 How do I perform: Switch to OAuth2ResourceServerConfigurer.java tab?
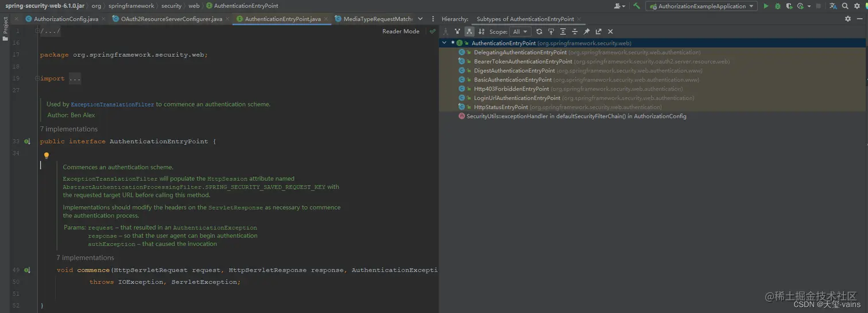tap(172, 19)
